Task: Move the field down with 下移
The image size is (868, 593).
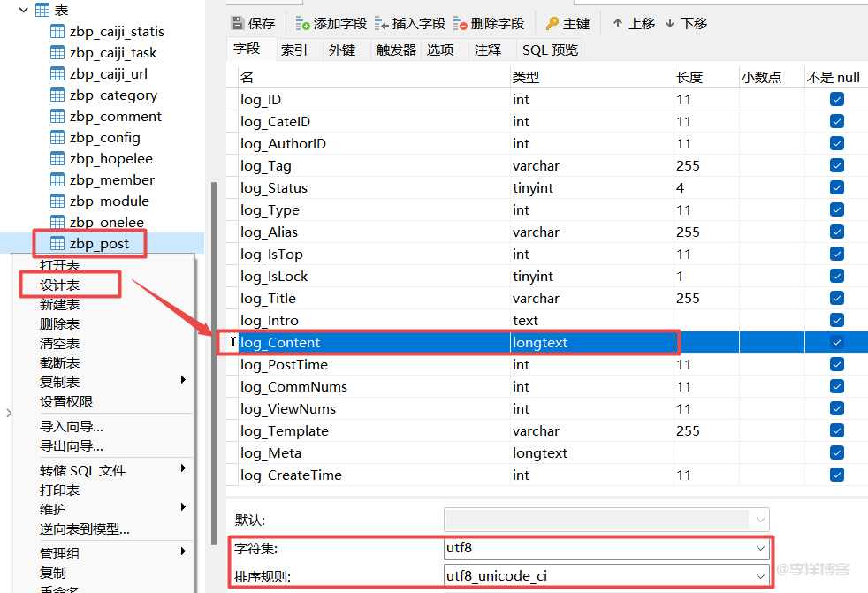Action: pyautogui.click(x=670, y=24)
